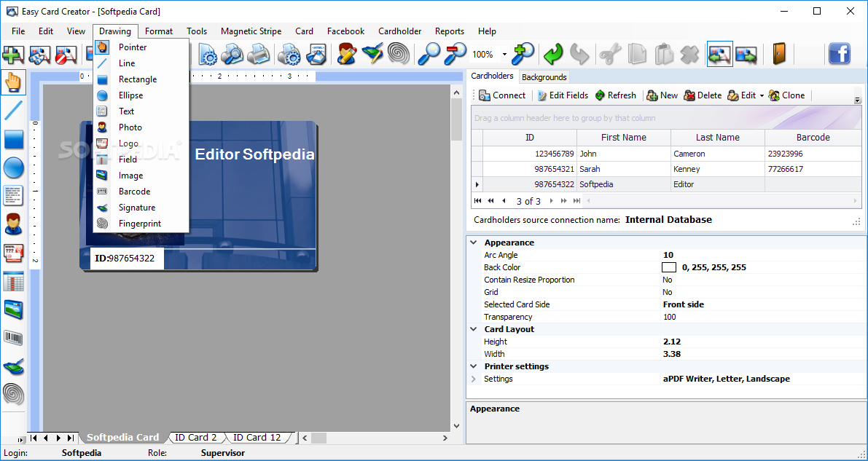The image size is (868, 461).
Task: Go to last cardholder record
Action: point(576,201)
